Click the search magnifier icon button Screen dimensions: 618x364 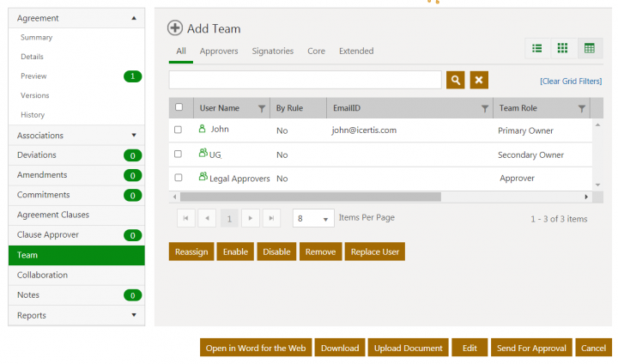456,80
